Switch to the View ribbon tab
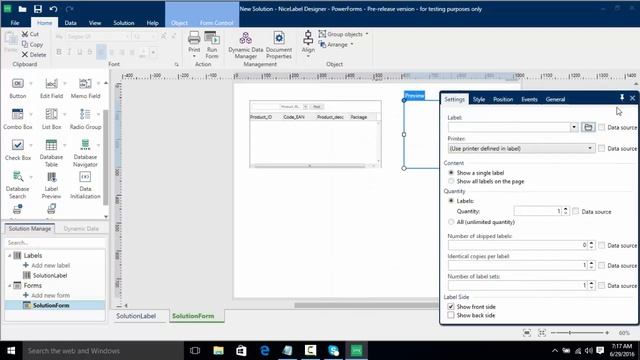The height and width of the screenshot is (360, 640). coord(95,23)
